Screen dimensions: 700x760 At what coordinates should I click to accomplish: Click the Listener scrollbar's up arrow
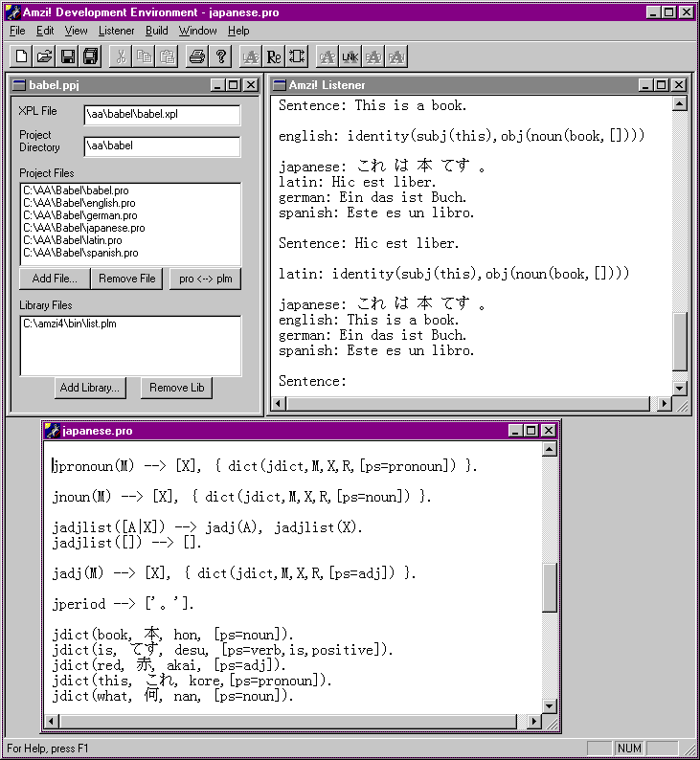tap(680, 103)
